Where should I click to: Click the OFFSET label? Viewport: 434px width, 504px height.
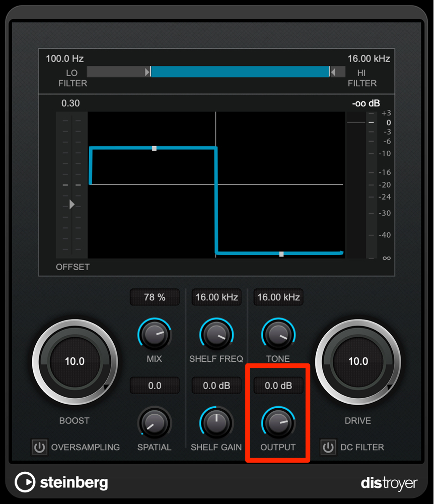coord(73,267)
